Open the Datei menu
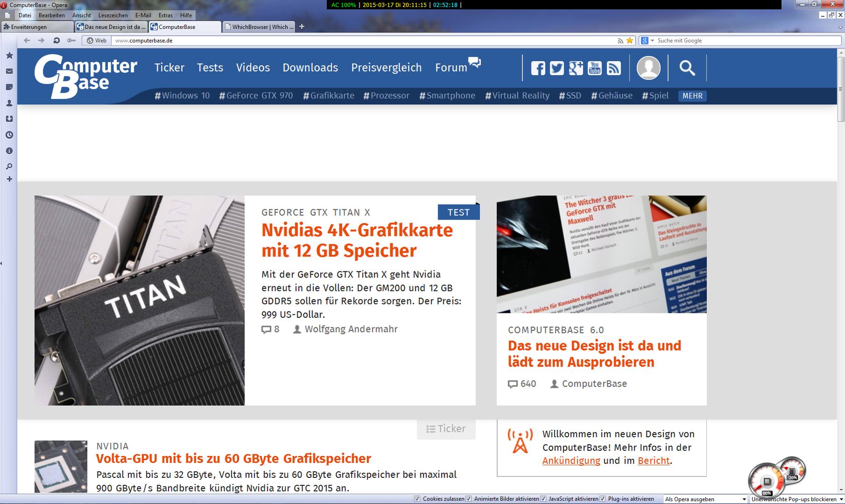 [25, 15]
